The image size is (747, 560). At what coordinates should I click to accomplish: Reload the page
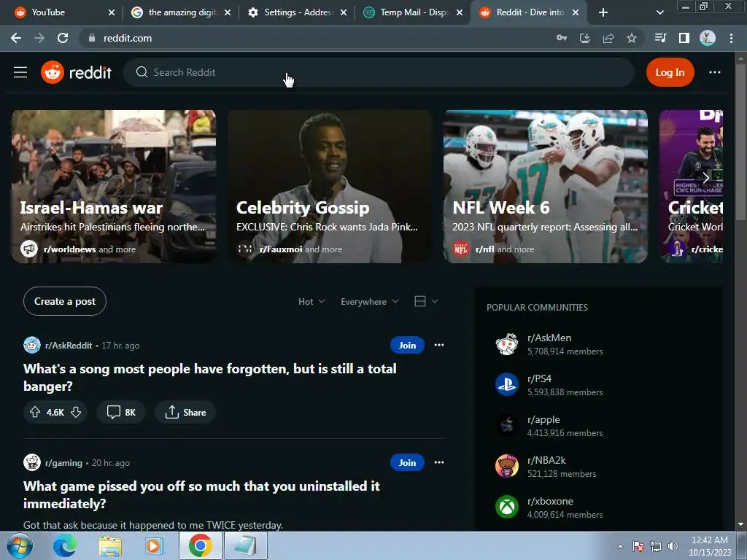click(63, 38)
